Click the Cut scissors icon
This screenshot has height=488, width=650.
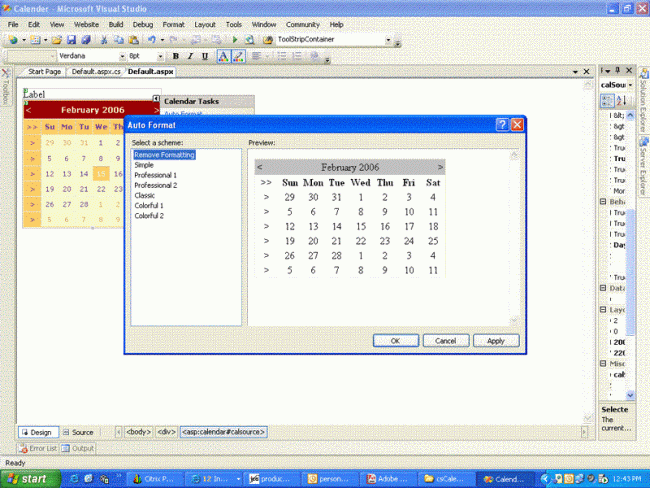104,39
